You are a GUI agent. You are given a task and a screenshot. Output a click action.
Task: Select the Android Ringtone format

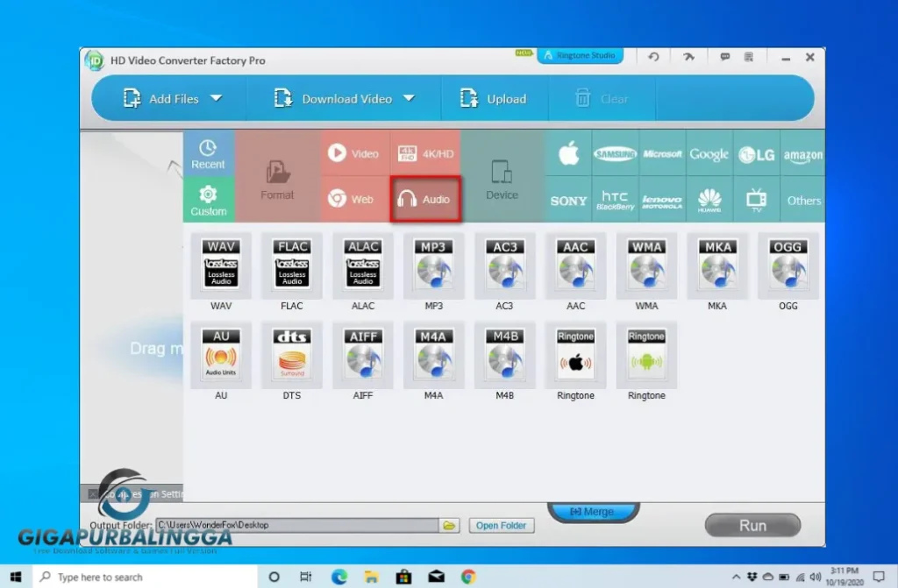[x=646, y=357]
